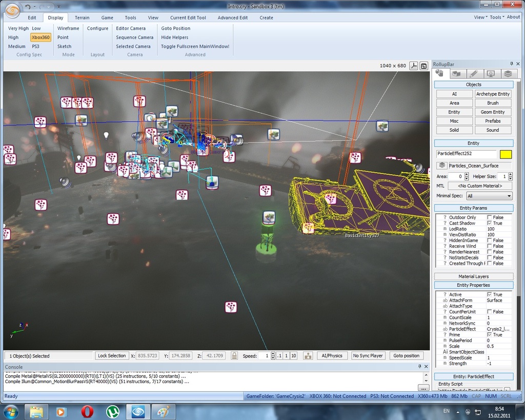Toggle CountPerUnit checkbox

click(x=490, y=311)
